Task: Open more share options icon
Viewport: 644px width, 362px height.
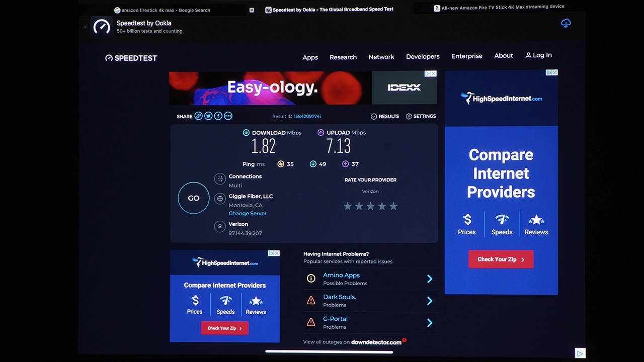Action: click(228, 116)
